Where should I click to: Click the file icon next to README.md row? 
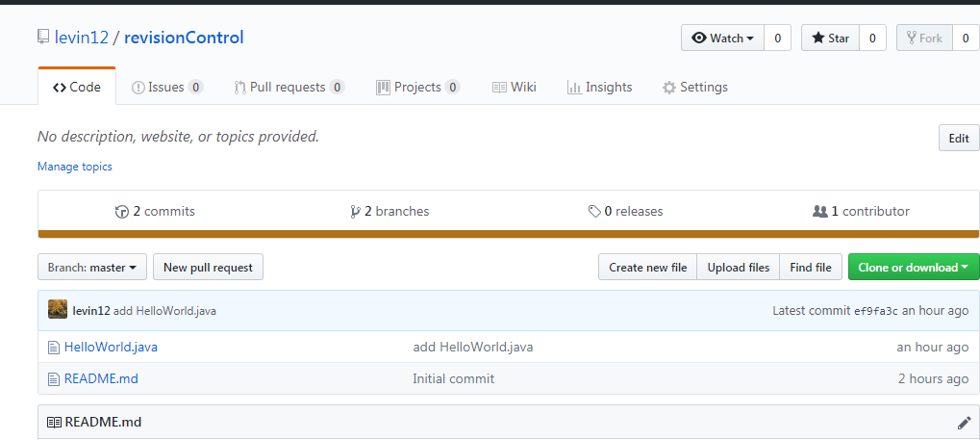[54, 378]
